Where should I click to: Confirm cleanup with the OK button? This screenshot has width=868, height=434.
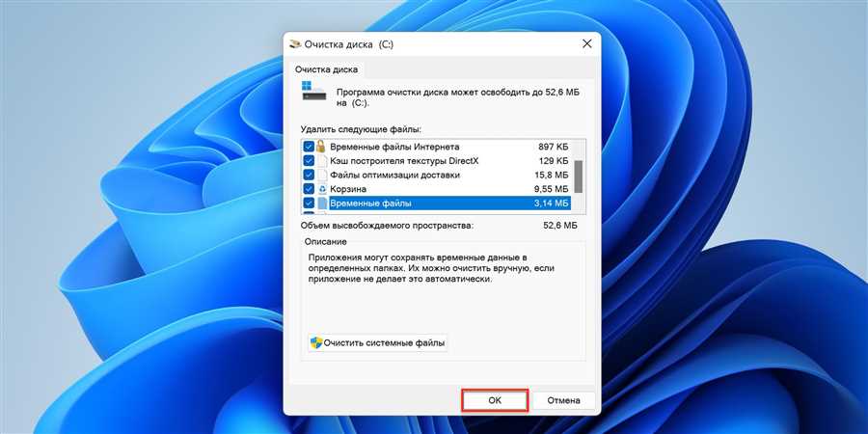[495, 400]
